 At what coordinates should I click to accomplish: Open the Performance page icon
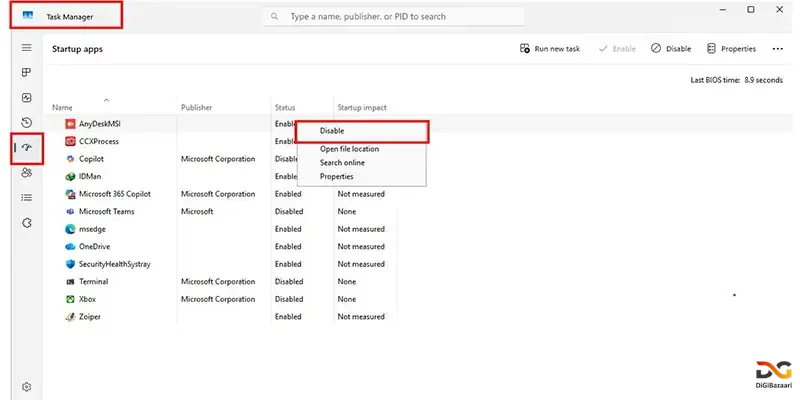click(27, 97)
